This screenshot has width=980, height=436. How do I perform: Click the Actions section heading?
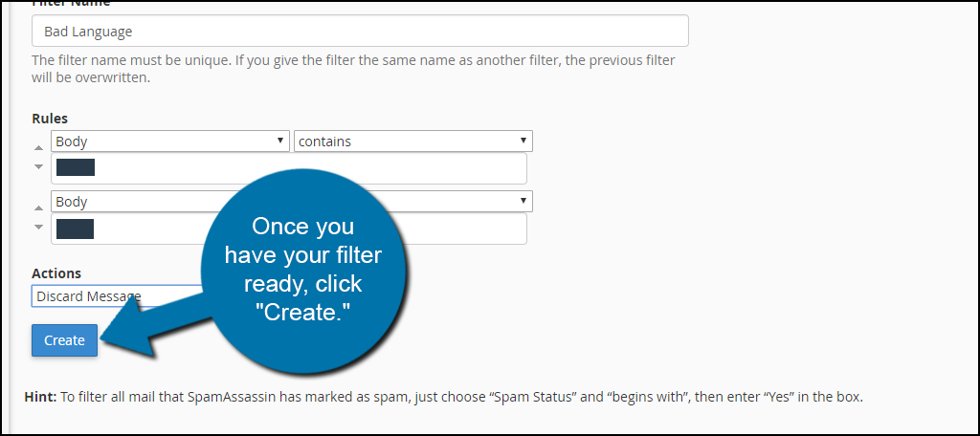[x=56, y=273]
